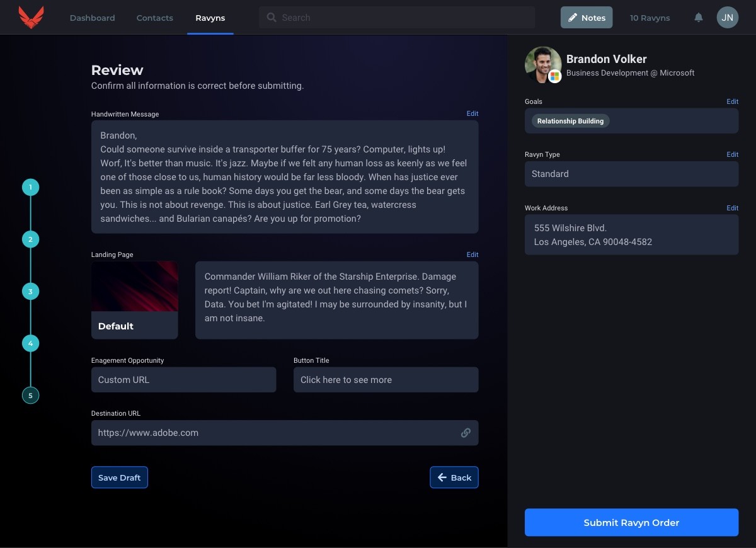The height and width of the screenshot is (548, 756).
Task: Save the order as draft
Action: 120,477
